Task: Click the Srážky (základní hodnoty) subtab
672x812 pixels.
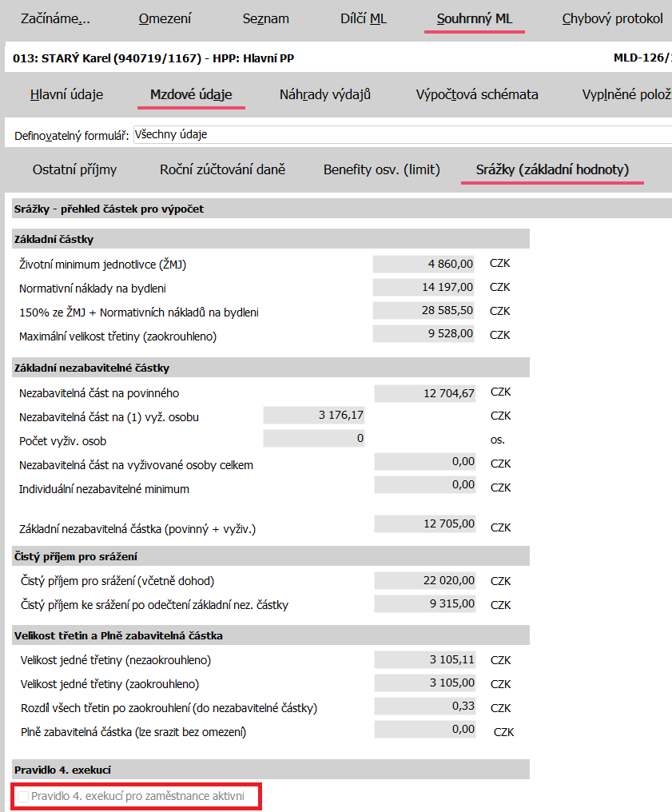Action: coord(552,169)
